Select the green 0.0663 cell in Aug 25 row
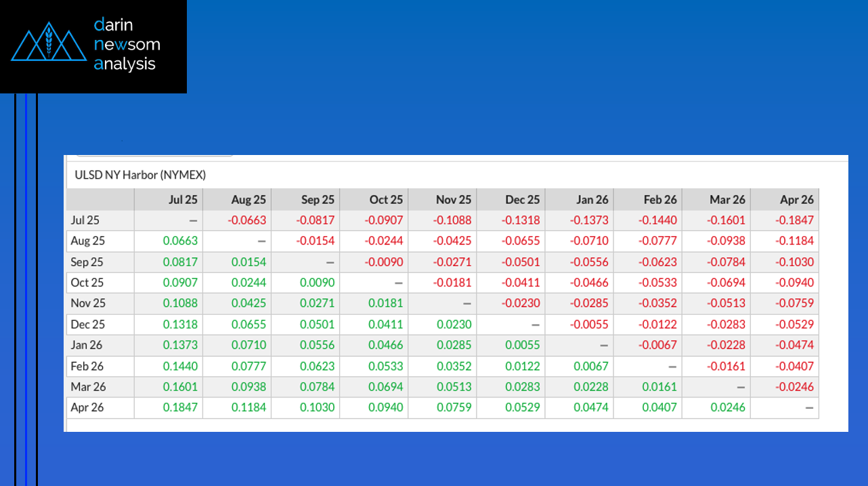 point(180,241)
